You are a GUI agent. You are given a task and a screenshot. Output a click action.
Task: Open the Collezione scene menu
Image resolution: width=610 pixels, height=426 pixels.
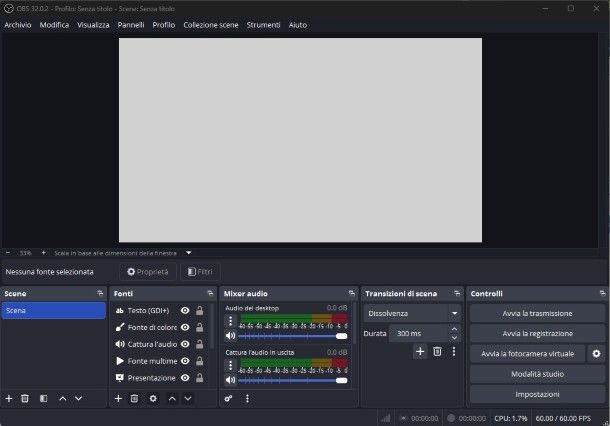click(x=210, y=24)
